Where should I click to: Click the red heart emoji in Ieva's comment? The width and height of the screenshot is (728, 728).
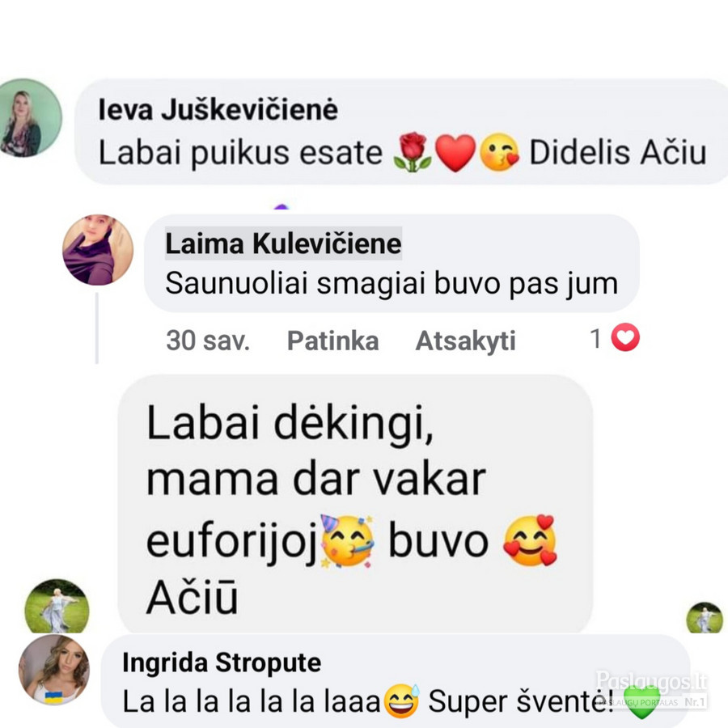[x=455, y=153]
